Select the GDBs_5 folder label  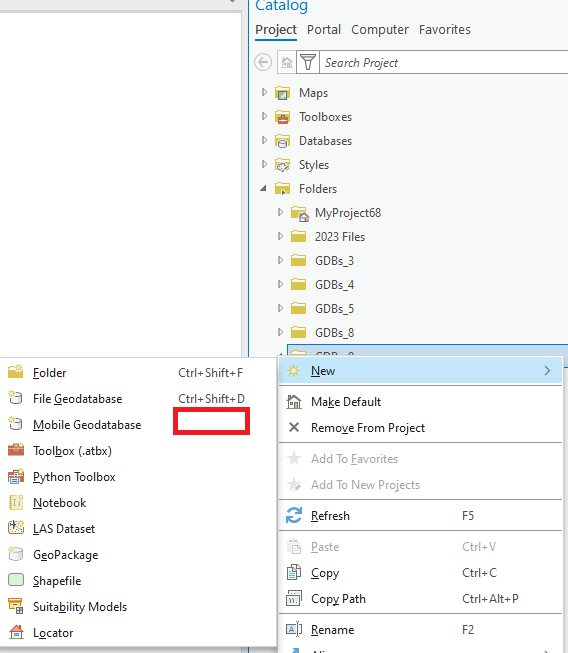click(x=334, y=309)
